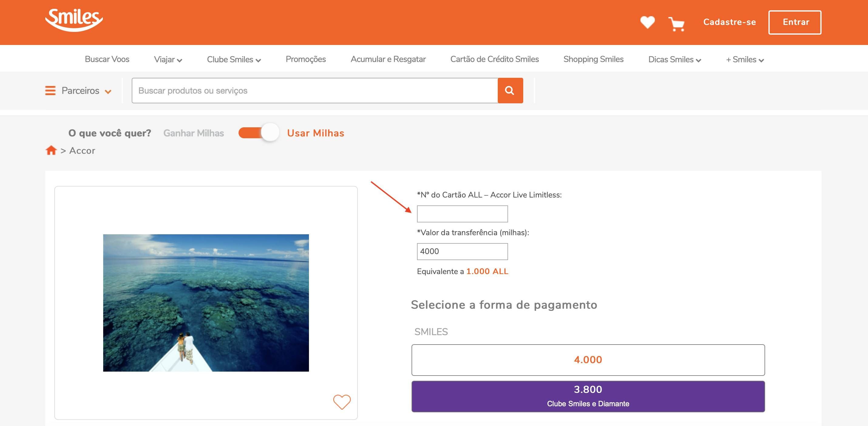The image size is (868, 426).
Task: Open favorites heart icon in header
Action: coord(647,22)
